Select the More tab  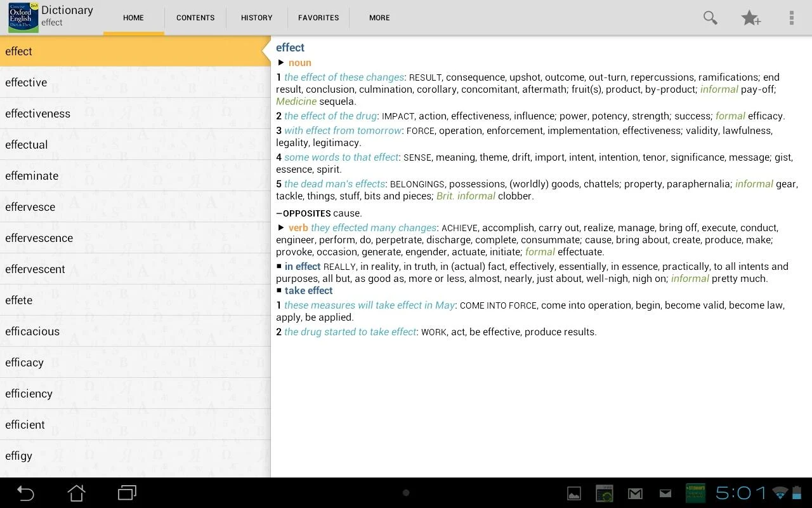click(379, 18)
